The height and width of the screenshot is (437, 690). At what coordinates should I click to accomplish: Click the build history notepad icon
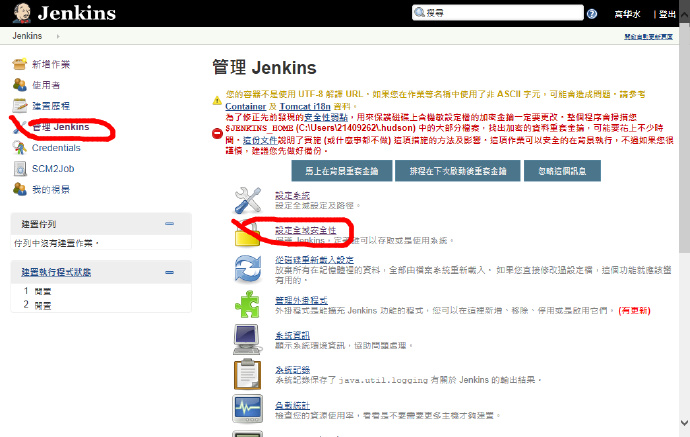19,106
